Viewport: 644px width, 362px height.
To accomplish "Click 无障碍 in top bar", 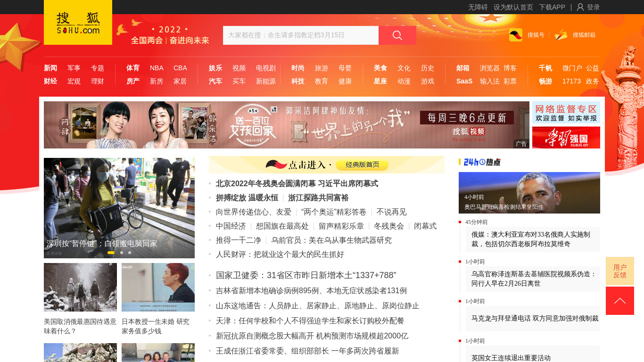I will (x=478, y=7).
